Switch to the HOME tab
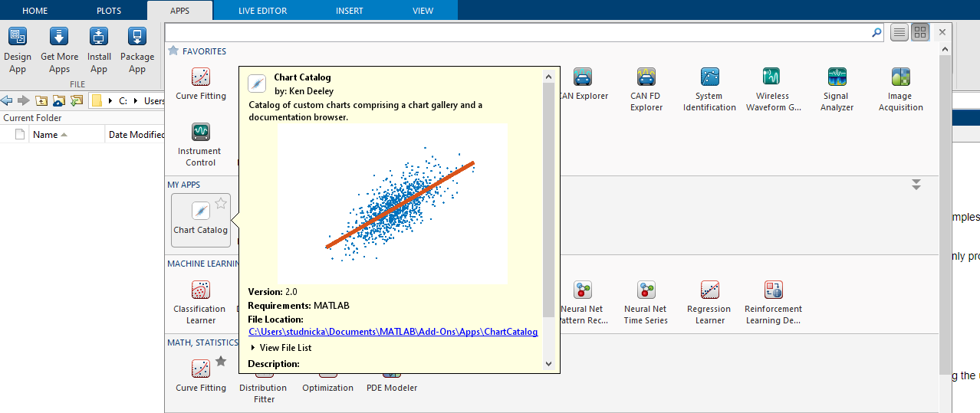 pyautogui.click(x=35, y=11)
